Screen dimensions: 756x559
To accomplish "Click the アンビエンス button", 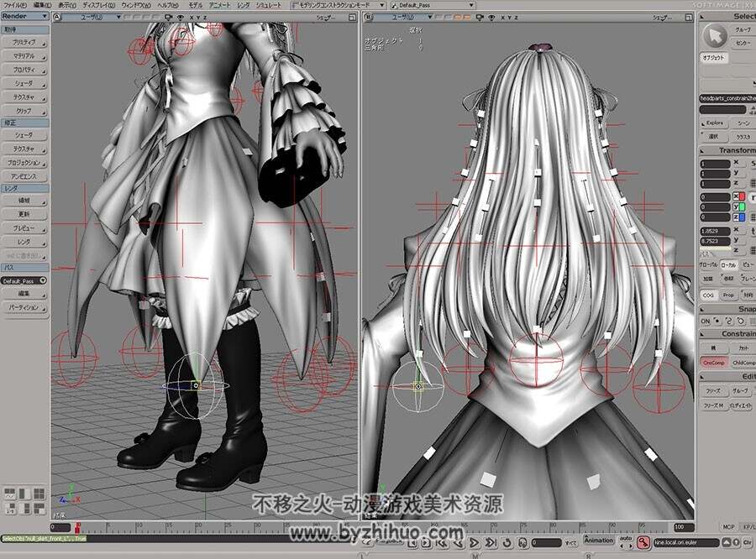I will tap(24, 177).
